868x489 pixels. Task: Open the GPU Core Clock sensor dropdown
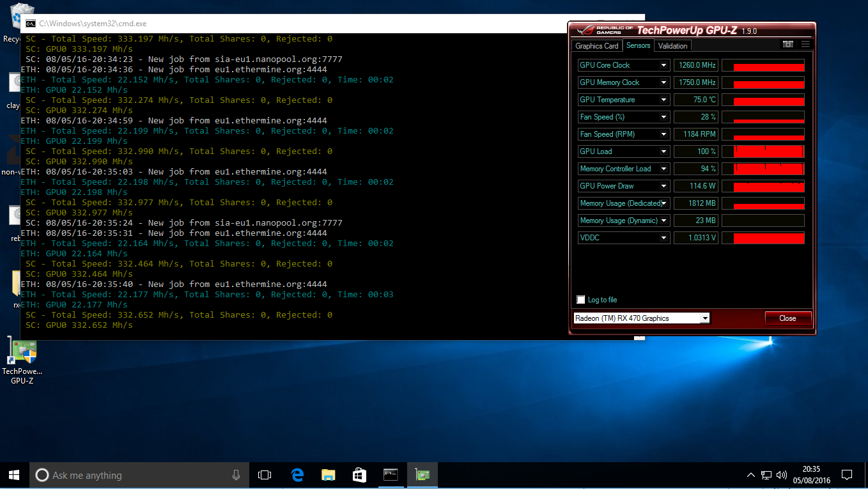click(x=664, y=65)
